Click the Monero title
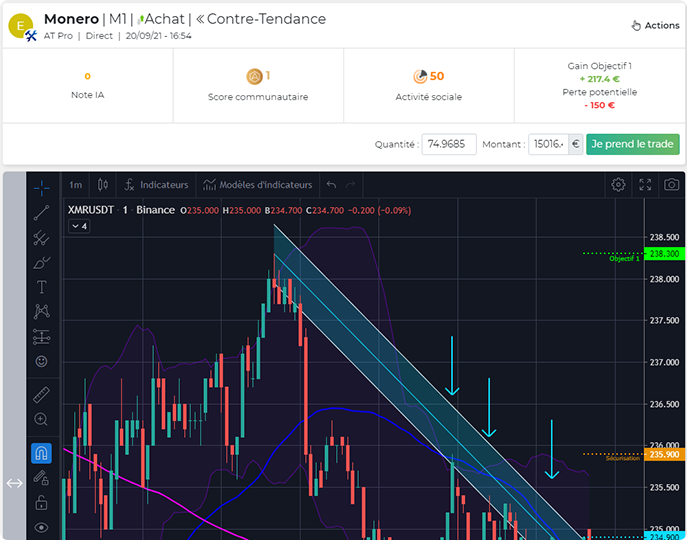This screenshot has height=540, width=687. (x=71, y=19)
